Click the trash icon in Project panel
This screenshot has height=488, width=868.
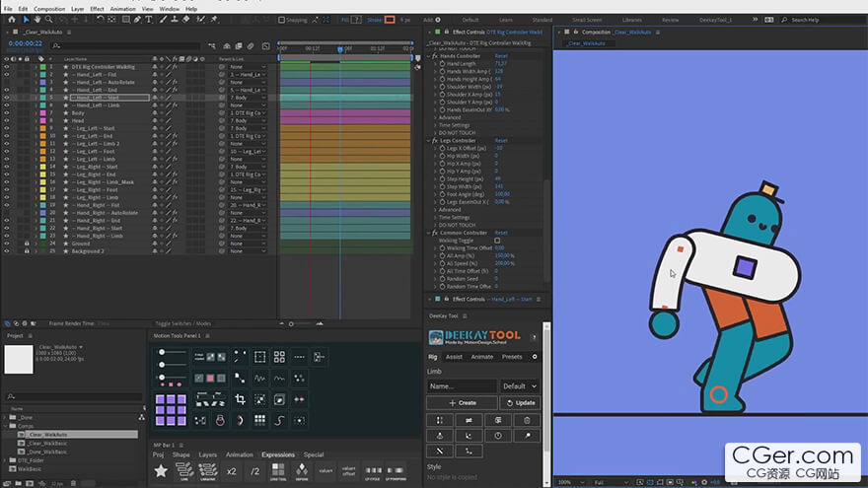point(73,484)
